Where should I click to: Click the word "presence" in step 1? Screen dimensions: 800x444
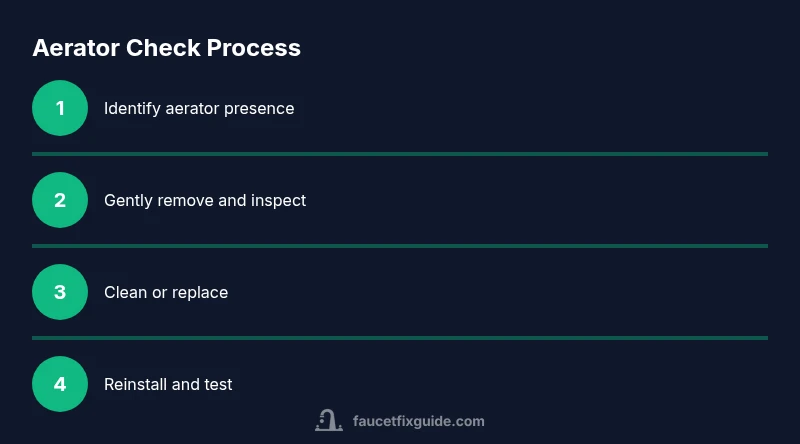[x=260, y=108]
